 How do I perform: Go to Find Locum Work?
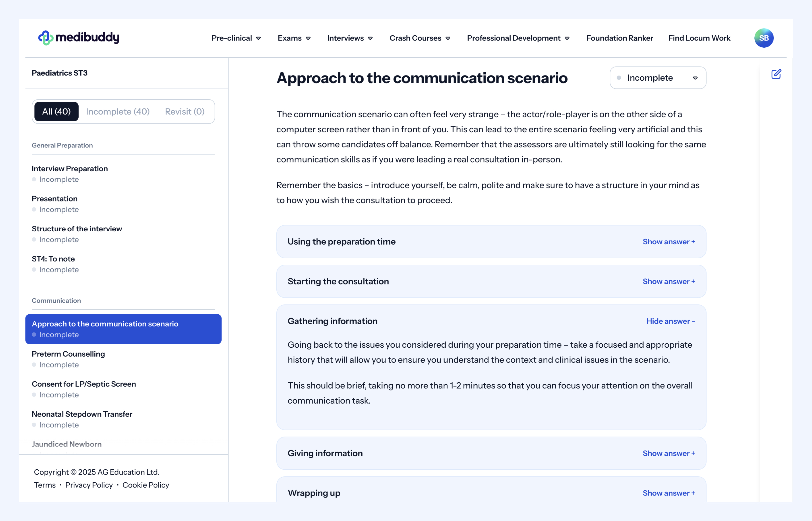click(x=699, y=38)
